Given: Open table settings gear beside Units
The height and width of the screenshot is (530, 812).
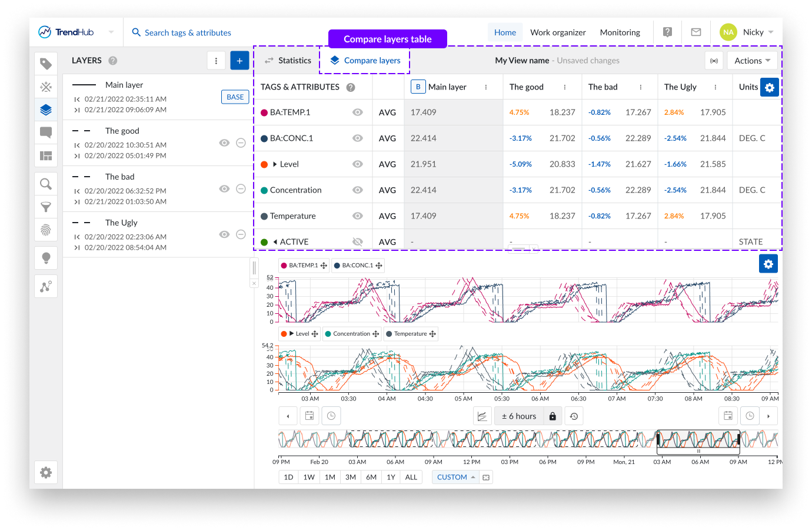Looking at the screenshot, I should (x=769, y=87).
